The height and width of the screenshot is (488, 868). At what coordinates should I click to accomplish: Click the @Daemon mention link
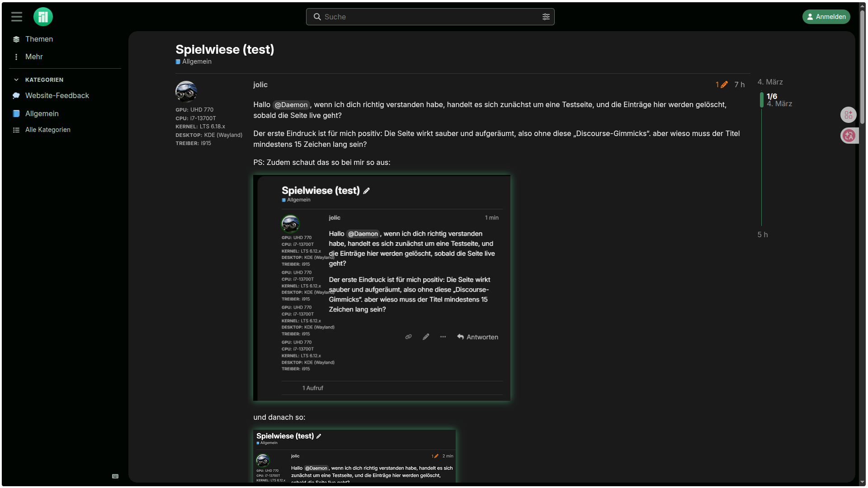click(x=291, y=105)
